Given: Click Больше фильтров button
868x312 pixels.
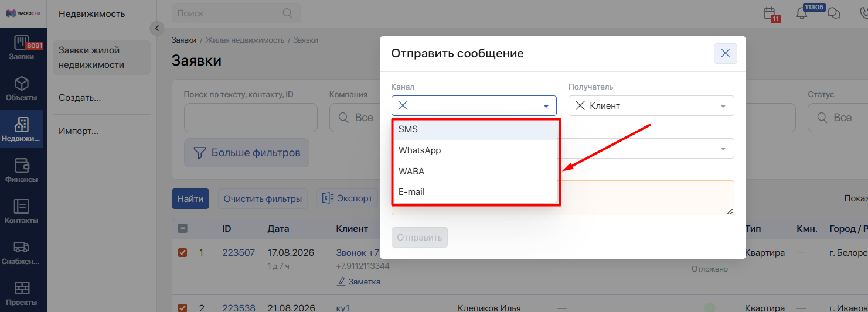Looking at the screenshot, I should pos(247,153).
